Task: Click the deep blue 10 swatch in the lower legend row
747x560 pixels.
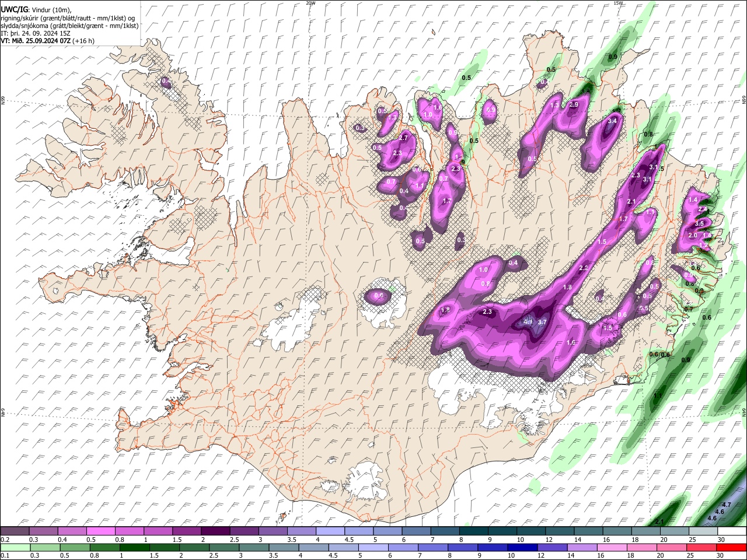Action: (x=522, y=548)
